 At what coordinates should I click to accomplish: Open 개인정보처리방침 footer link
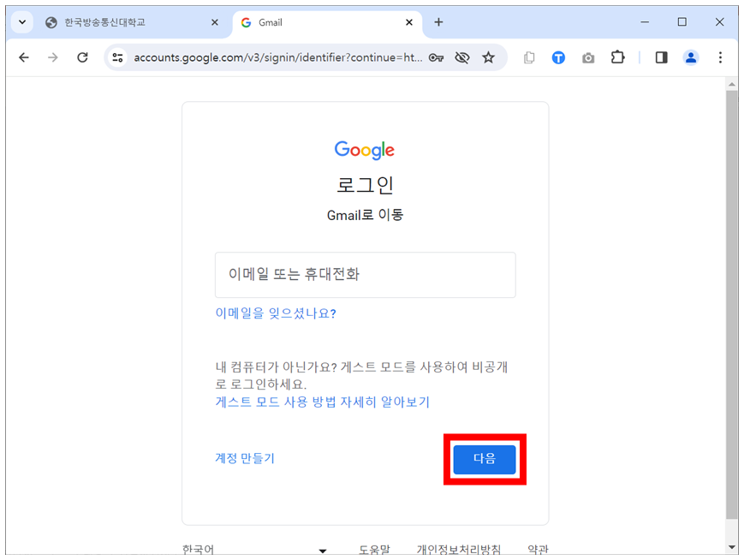[459, 549]
